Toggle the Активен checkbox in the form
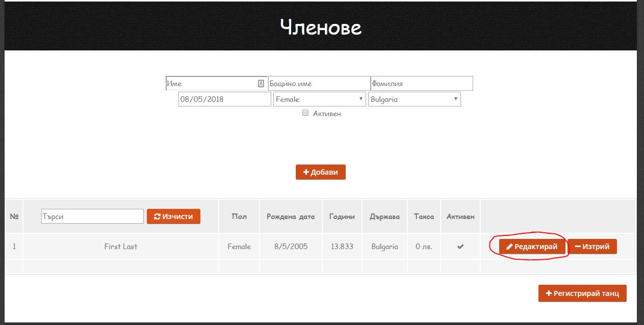This screenshot has height=325, width=644. pos(305,113)
